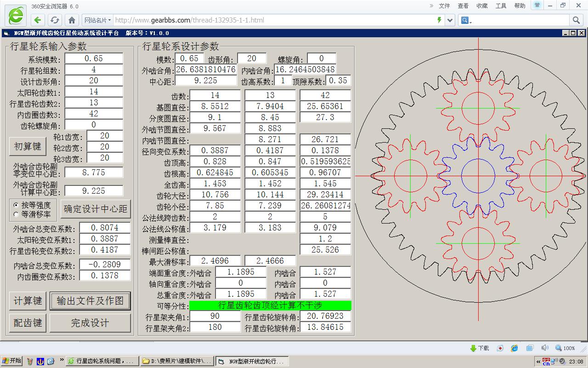This screenshot has height=368, width=588.
Task: Click the app icon in NGW window title bar
Action: click(x=6, y=33)
